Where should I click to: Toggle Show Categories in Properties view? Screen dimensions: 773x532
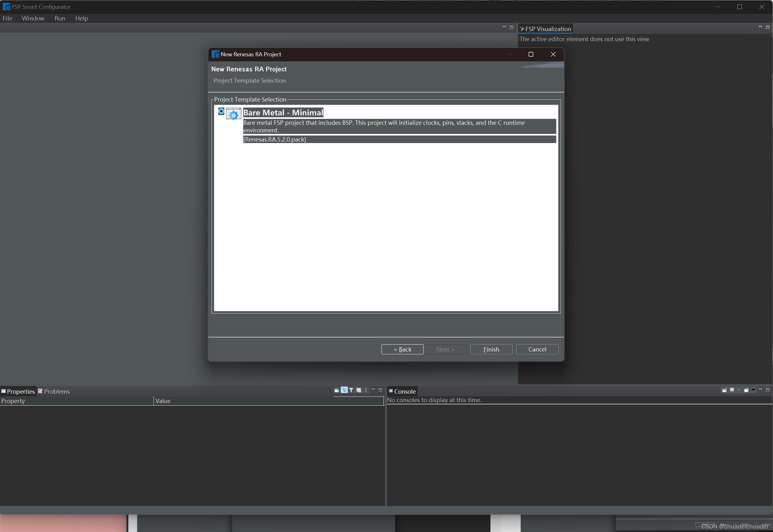coord(344,390)
